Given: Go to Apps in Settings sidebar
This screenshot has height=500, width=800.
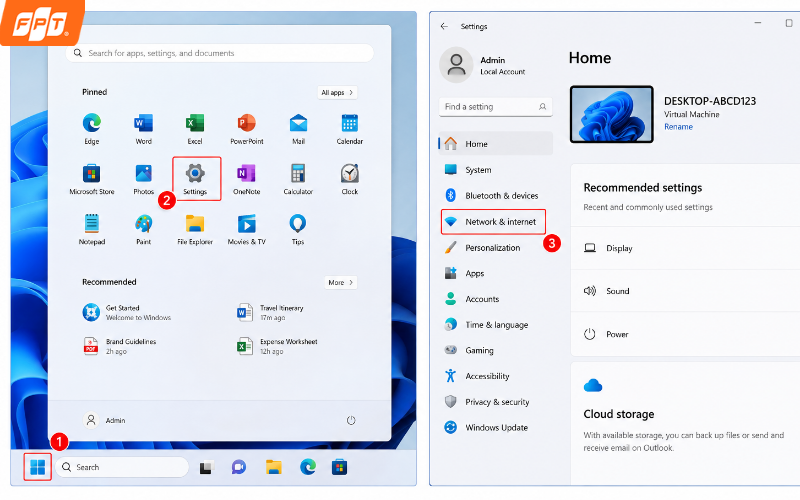Looking at the screenshot, I should 495,273.
